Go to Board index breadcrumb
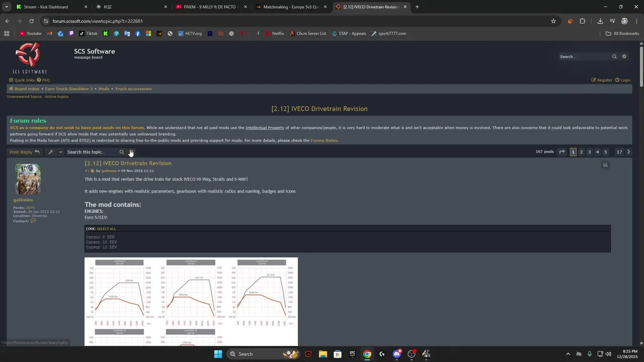 pos(24,89)
